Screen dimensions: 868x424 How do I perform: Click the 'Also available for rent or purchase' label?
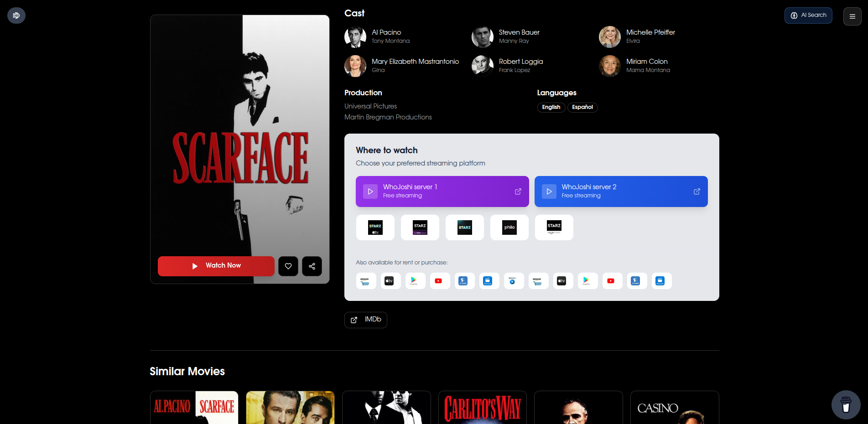tap(402, 263)
